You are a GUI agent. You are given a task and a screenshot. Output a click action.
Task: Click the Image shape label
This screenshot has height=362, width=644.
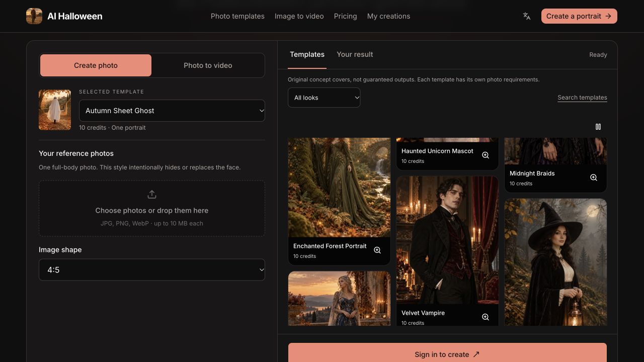click(60, 250)
